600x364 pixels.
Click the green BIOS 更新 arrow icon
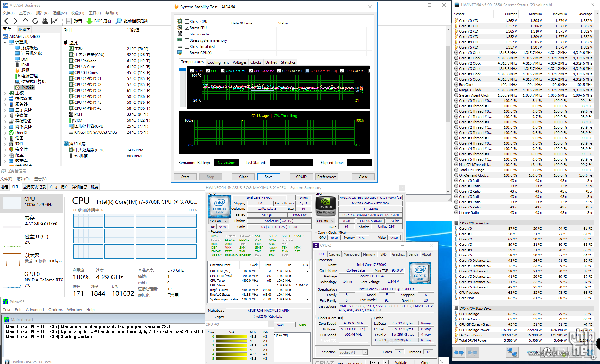(x=89, y=21)
